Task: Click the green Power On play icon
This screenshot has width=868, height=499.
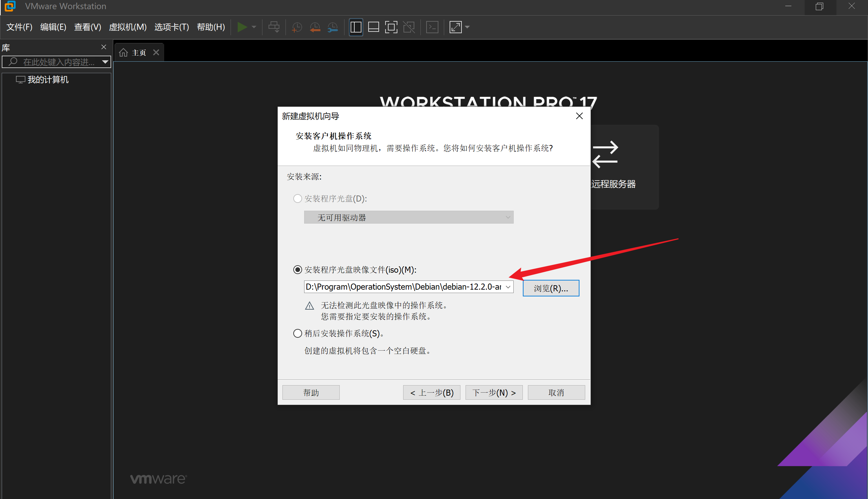Action: point(242,27)
